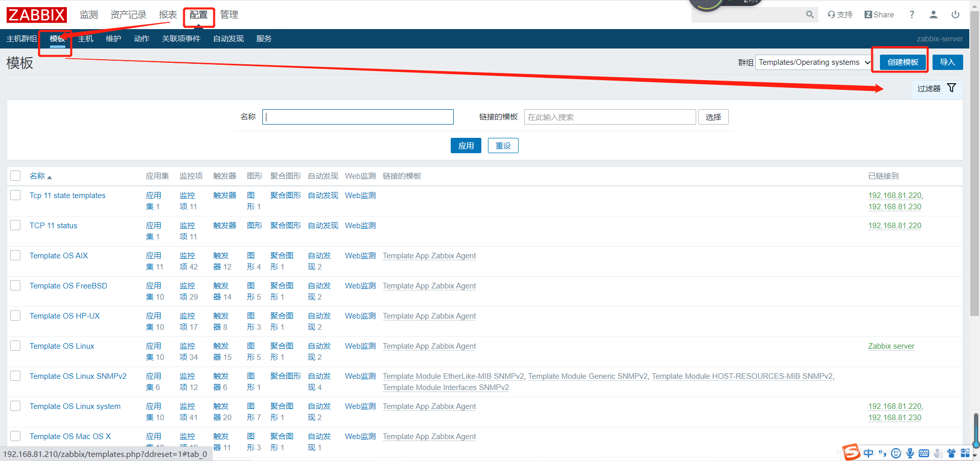Open the 资产记录 main menu
980x461 pixels.
point(128,15)
